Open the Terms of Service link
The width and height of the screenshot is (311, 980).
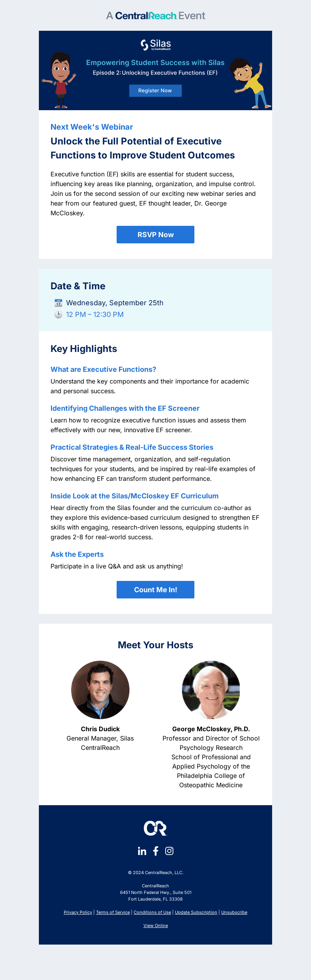tap(113, 912)
